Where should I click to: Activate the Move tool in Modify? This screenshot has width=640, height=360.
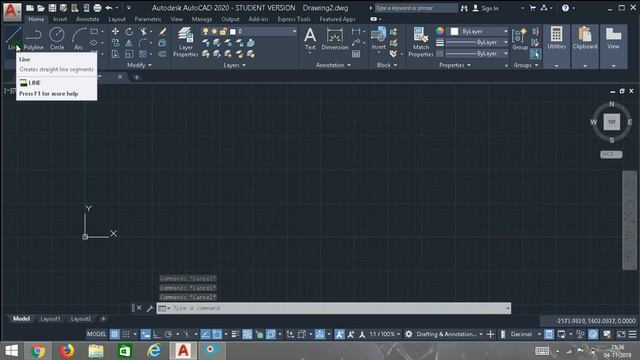pyautogui.click(x=116, y=31)
